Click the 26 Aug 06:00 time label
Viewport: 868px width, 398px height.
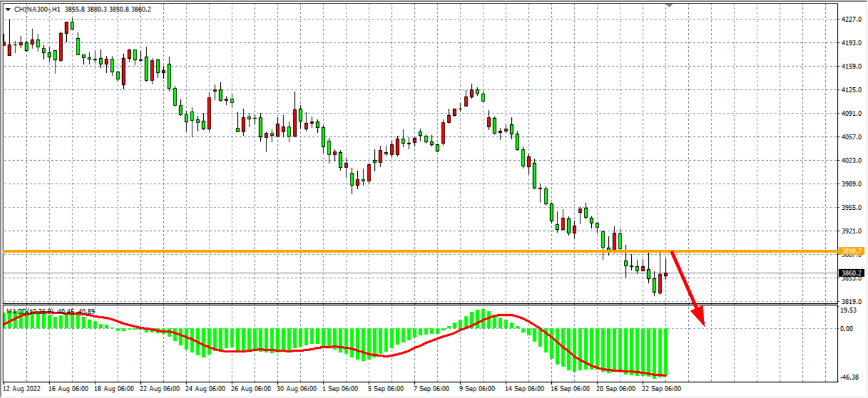pos(251,388)
